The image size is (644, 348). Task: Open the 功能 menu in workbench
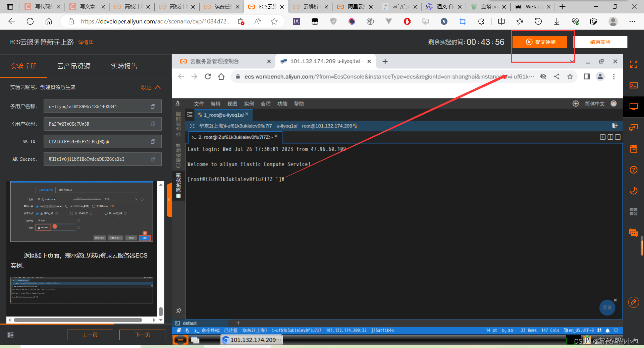coord(282,104)
